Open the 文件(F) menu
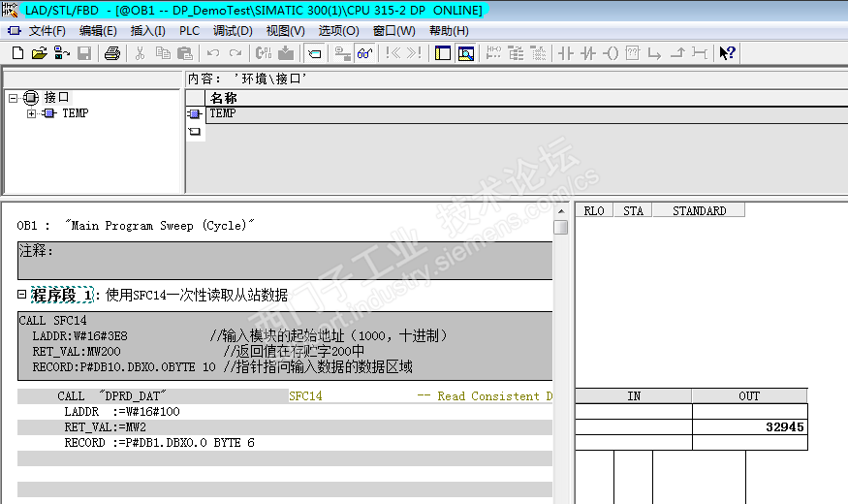This screenshot has width=848, height=504. coord(47,31)
